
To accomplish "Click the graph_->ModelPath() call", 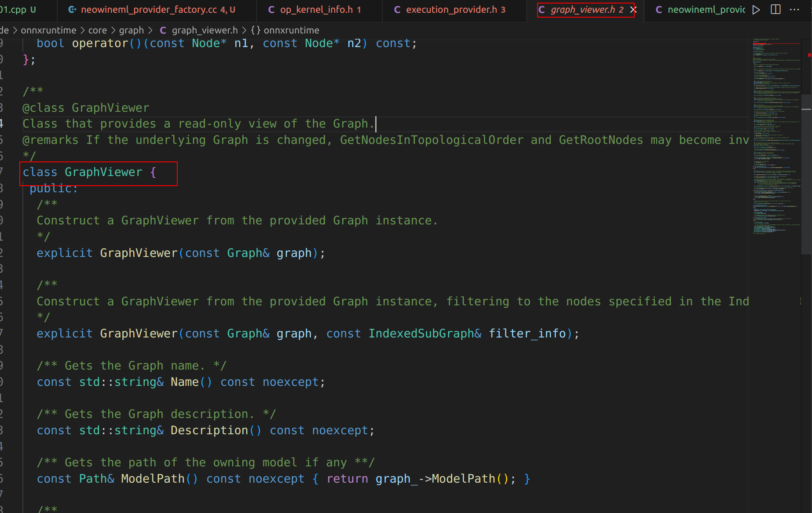I will point(443,479).
